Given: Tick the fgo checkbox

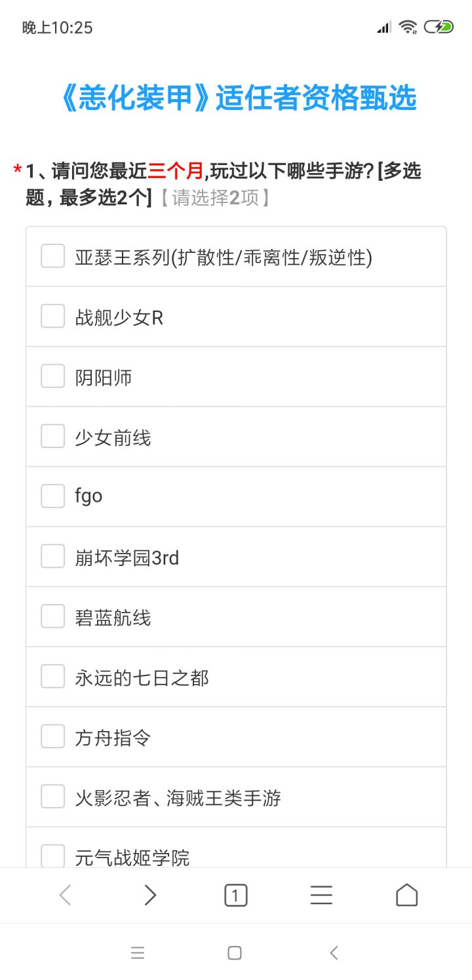Looking at the screenshot, I should [53, 497].
